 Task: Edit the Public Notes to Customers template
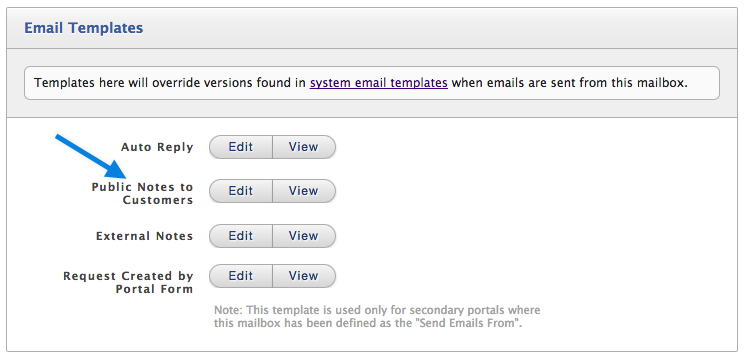pyautogui.click(x=241, y=191)
